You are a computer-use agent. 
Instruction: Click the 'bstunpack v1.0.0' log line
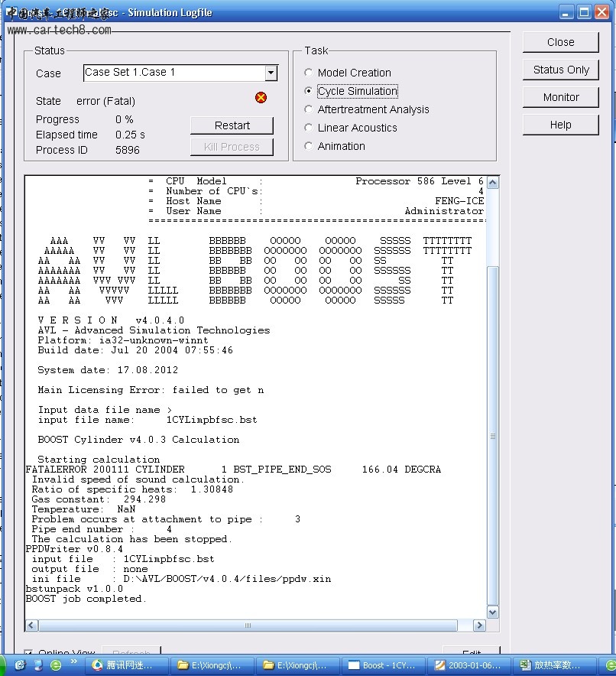click(x=74, y=589)
